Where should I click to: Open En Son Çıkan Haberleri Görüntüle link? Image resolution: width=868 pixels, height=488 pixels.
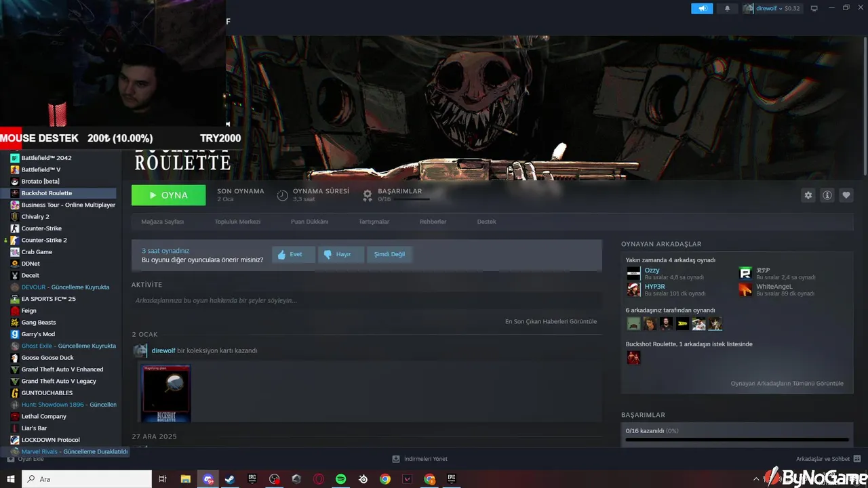(551, 321)
